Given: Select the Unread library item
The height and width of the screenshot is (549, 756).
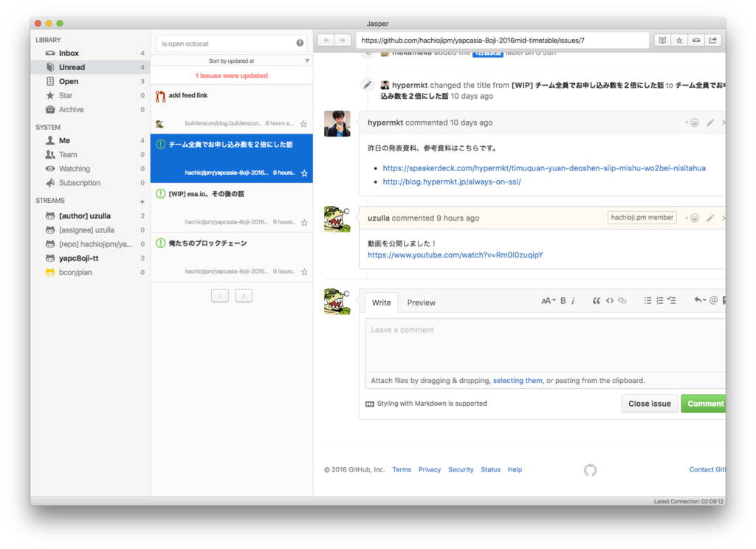Looking at the screenshot, I should [x=90, y=67].
